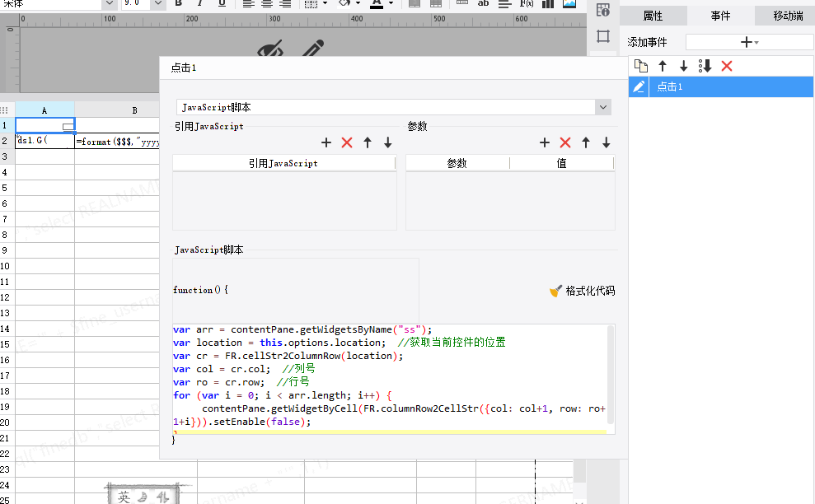Click the widget icon in cell A1
Image resolution: width=815 pixels, height=504 pixels.
[68, 126]
